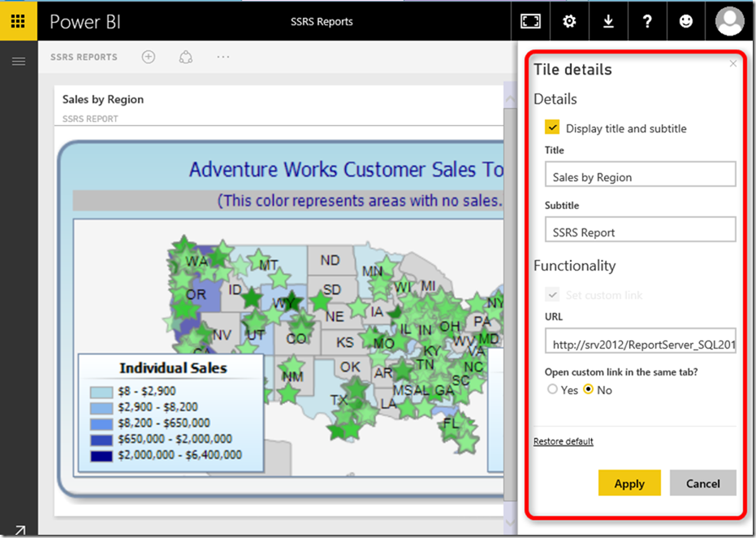Screen dimensions: 756x538
Task: Open the user profile avatar
Action: (x=729, y=21)
